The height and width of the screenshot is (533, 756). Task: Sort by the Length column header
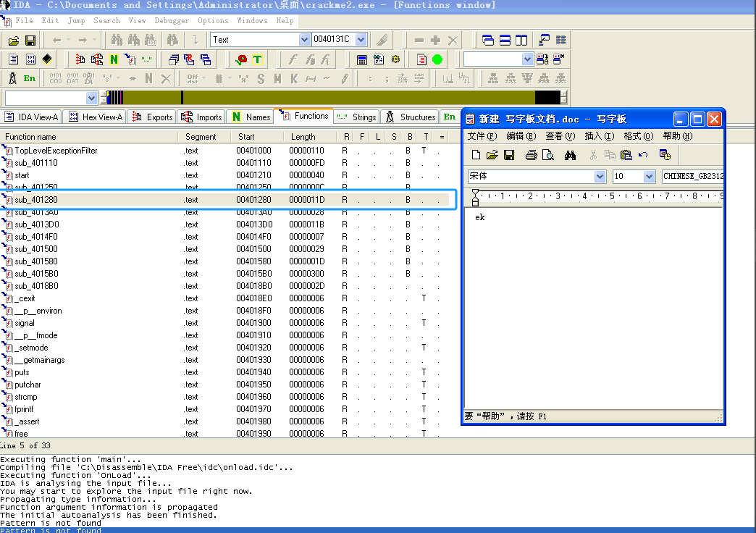(311, 137)
